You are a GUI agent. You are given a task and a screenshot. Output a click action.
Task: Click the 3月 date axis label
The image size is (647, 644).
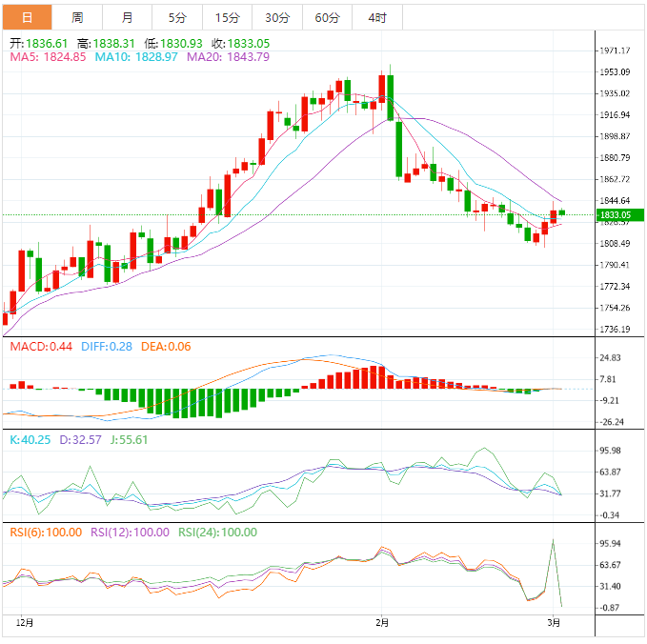tap(554, 622)
